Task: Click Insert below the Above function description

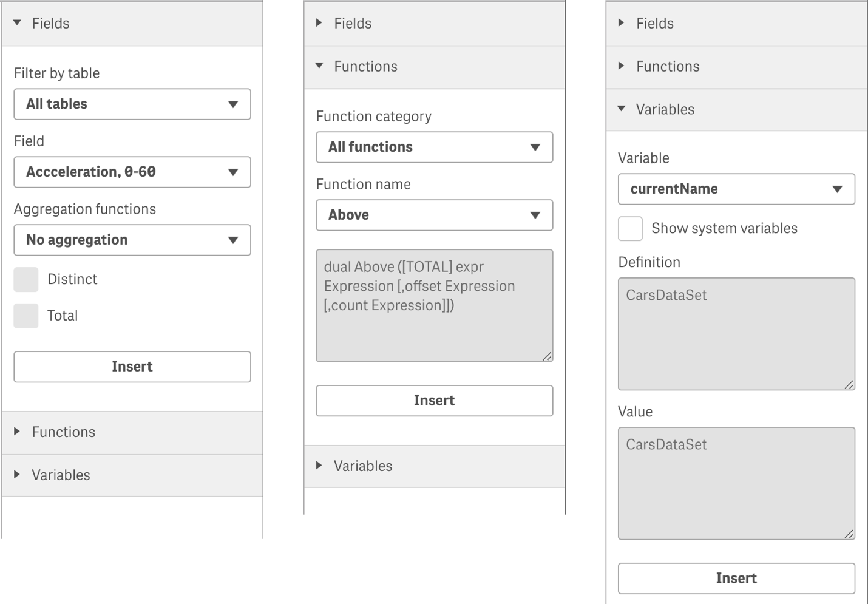Action: pos(433,400)
